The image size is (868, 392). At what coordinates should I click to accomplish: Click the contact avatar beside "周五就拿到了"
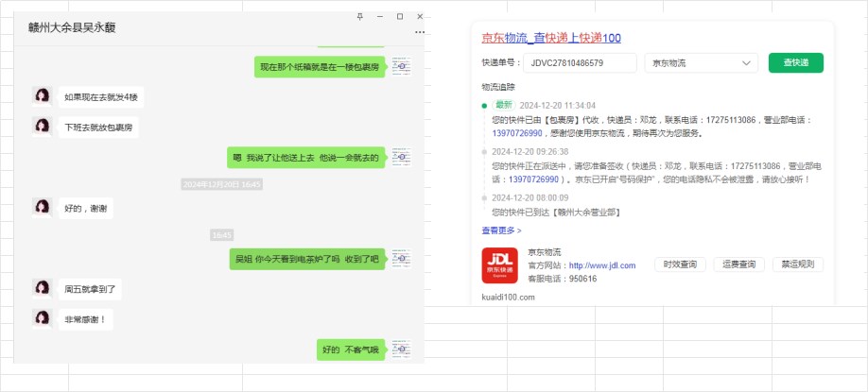point(42,289)
